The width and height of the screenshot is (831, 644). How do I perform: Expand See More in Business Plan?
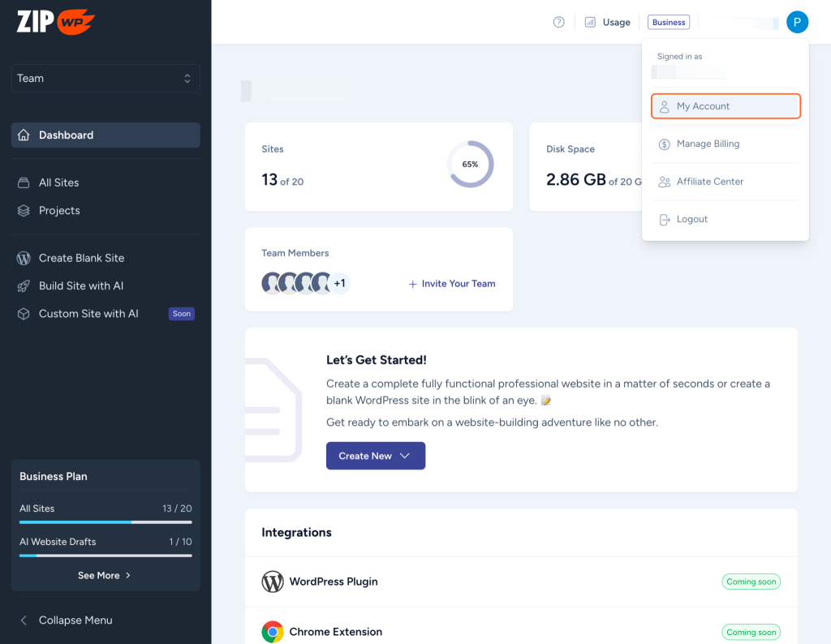(x=105, y=575)
